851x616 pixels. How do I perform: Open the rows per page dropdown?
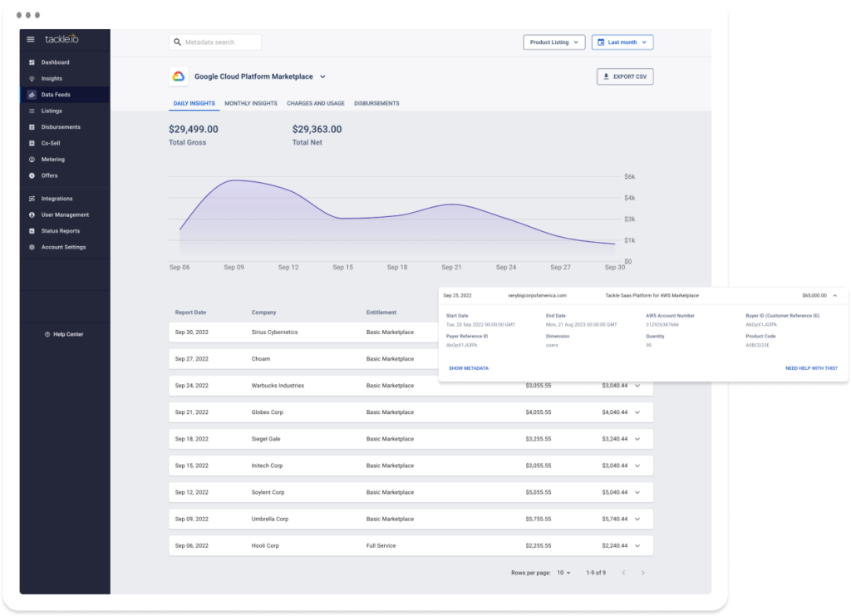tap(564, 573)
